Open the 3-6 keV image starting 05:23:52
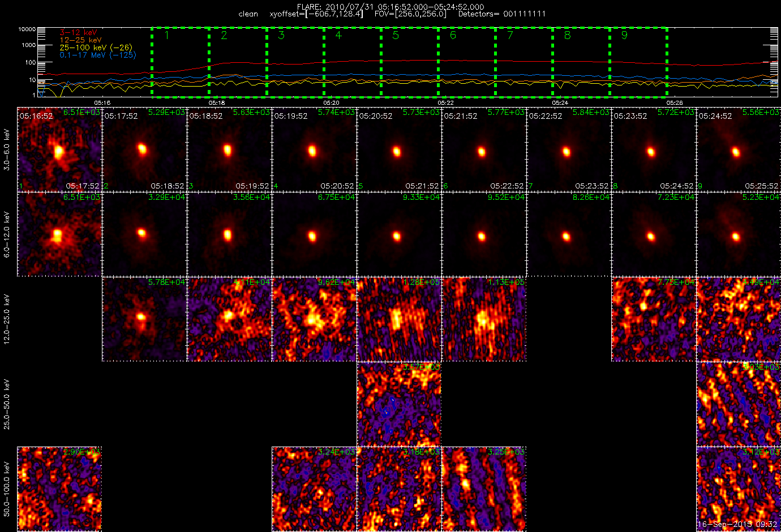 point(654,149)
